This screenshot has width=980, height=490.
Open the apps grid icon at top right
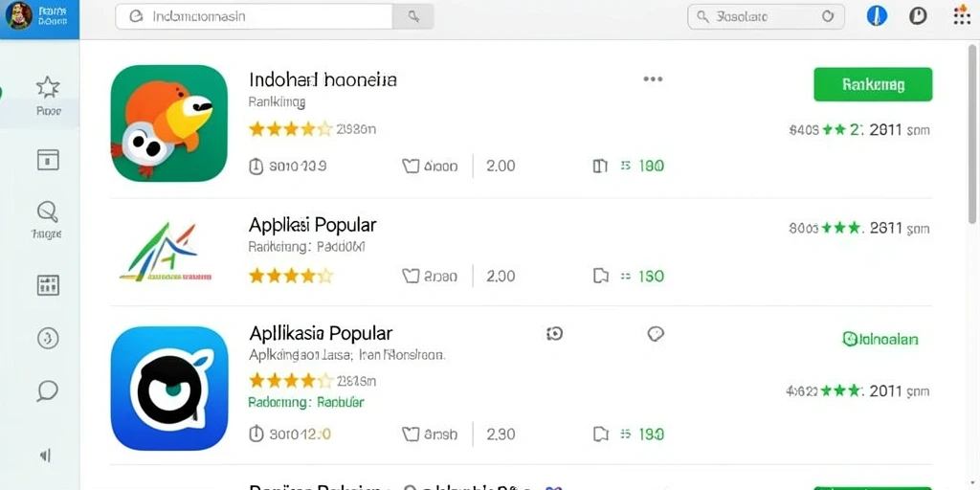[962, 16]
